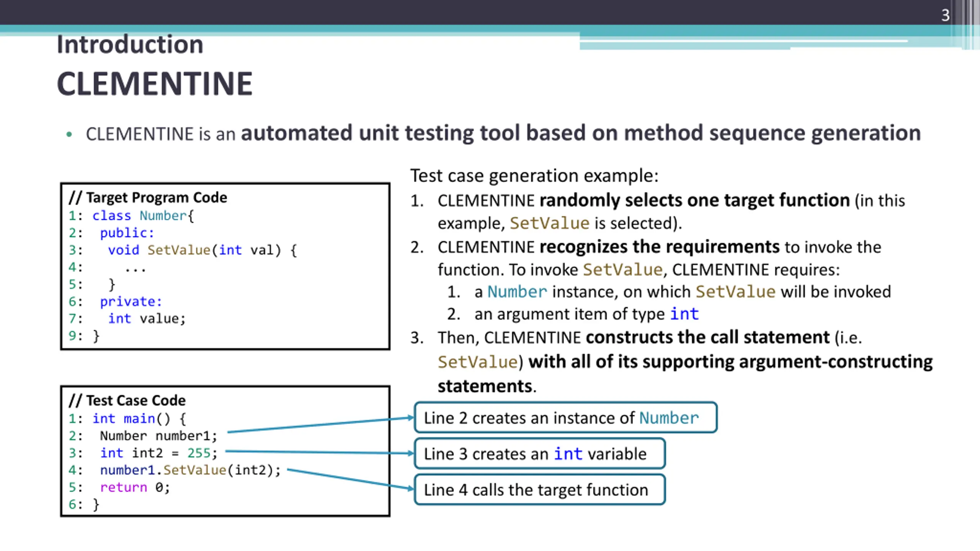Screen dimensions: 980x551
Task: Click the slide title 'Introduction'
Action: [x=130, y=44]
